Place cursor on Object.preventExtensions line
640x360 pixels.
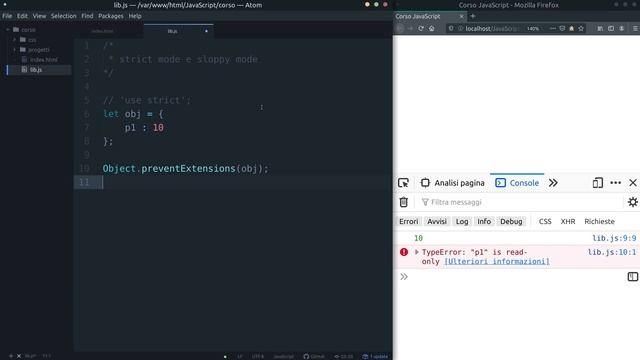point(186,169)
